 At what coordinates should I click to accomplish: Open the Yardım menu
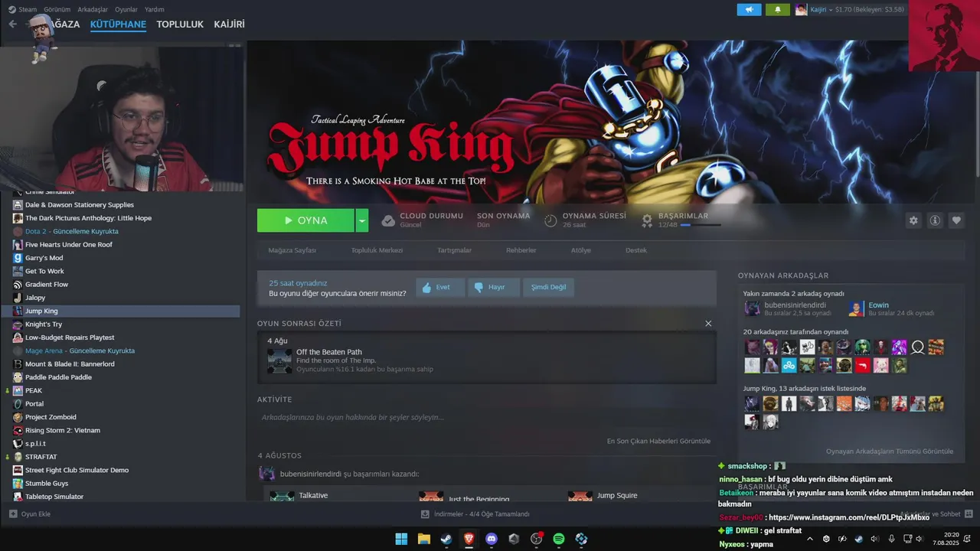[155, 9]
